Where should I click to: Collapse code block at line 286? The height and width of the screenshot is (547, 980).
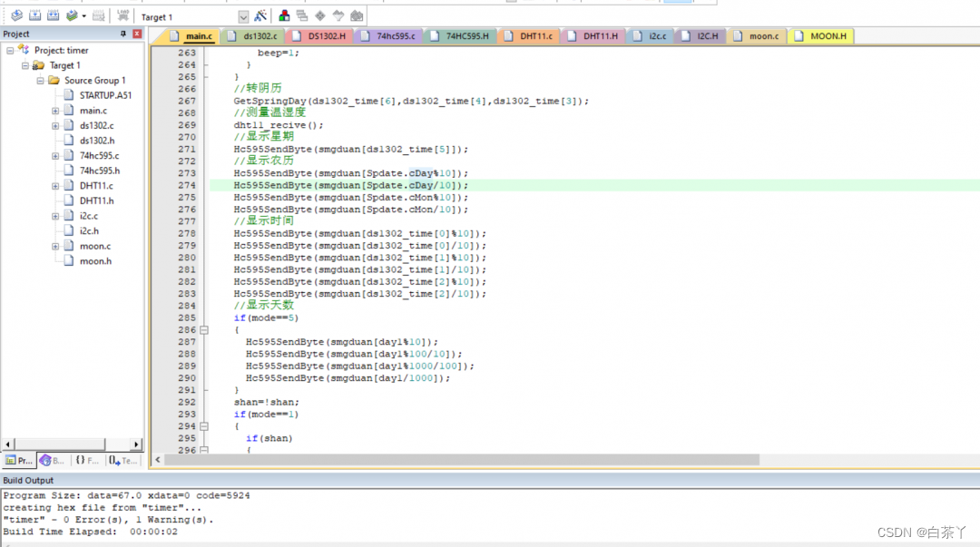[204, 330]
